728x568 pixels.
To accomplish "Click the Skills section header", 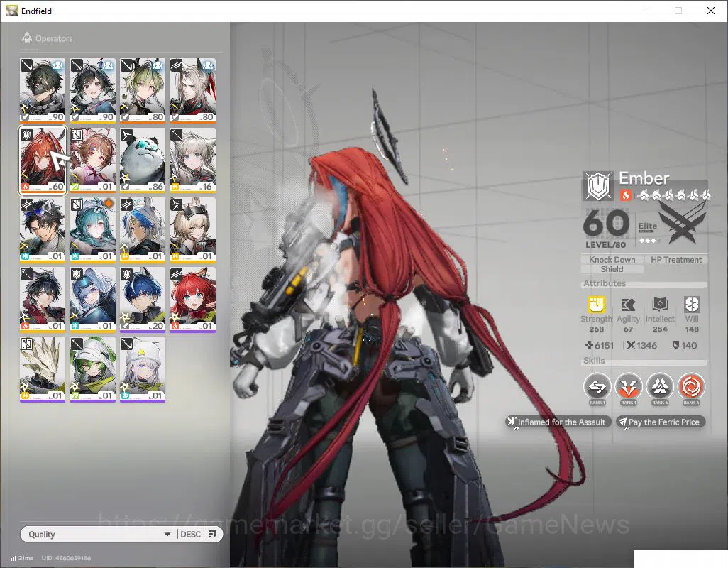I will point(594,361).
